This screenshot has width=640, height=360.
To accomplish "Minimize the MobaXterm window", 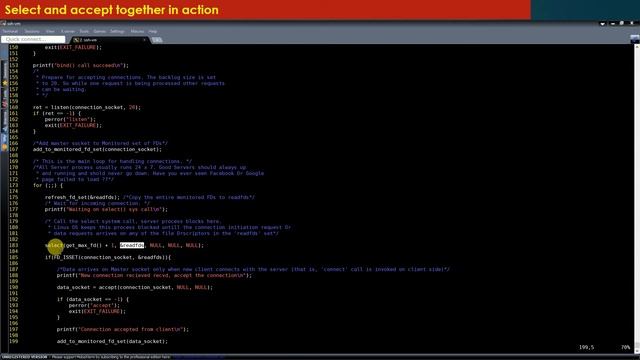I will [x=613, y=24].
